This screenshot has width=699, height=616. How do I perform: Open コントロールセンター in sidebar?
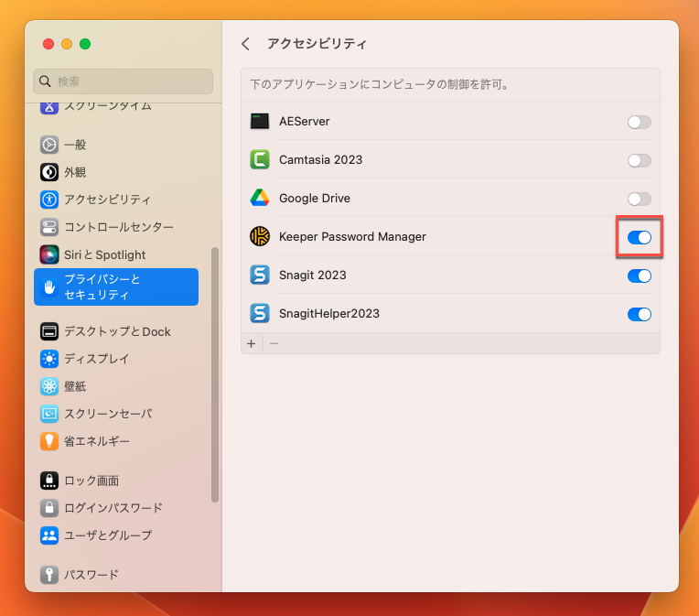(x=117, y=227)
